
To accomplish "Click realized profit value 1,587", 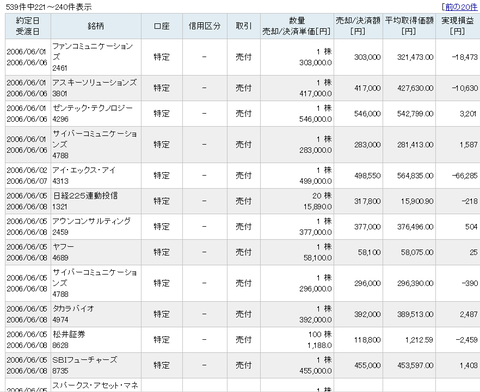I will [x=468, y=145].
